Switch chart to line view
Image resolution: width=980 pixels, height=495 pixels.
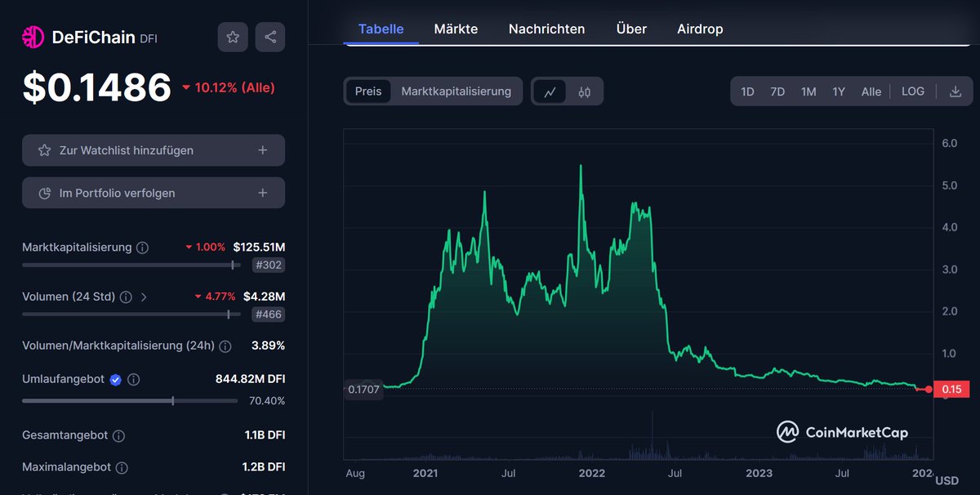pos(550,91)
